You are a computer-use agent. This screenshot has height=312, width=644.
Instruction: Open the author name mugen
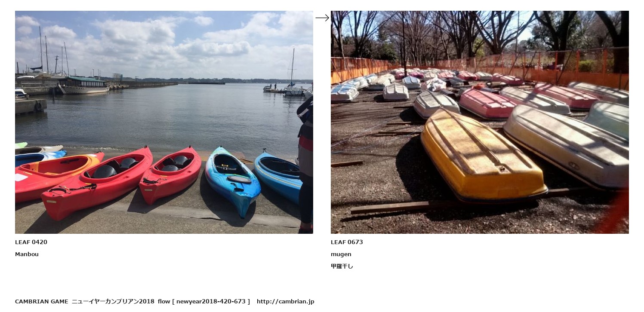(341, 254)
